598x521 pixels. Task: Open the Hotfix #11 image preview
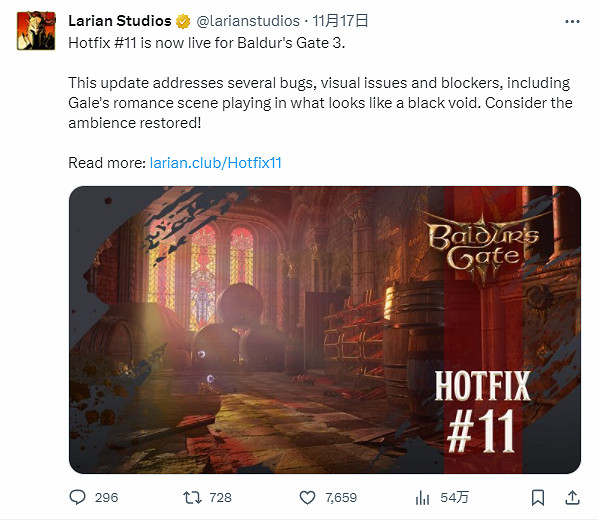tap(325, 330)
